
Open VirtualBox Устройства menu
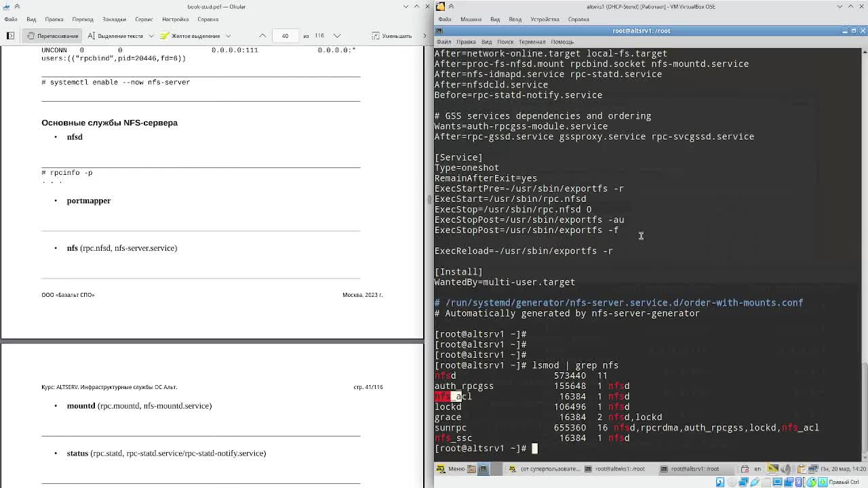click(545, 19)
